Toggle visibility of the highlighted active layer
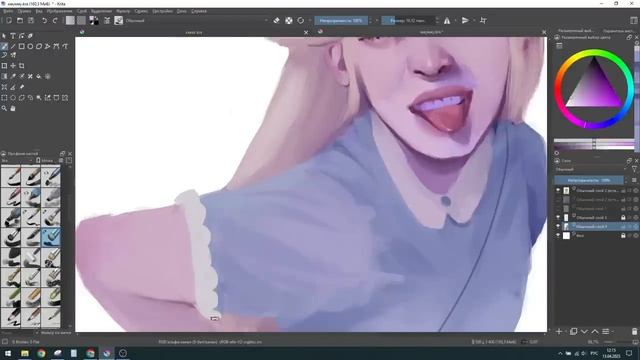 coord(558,227)
